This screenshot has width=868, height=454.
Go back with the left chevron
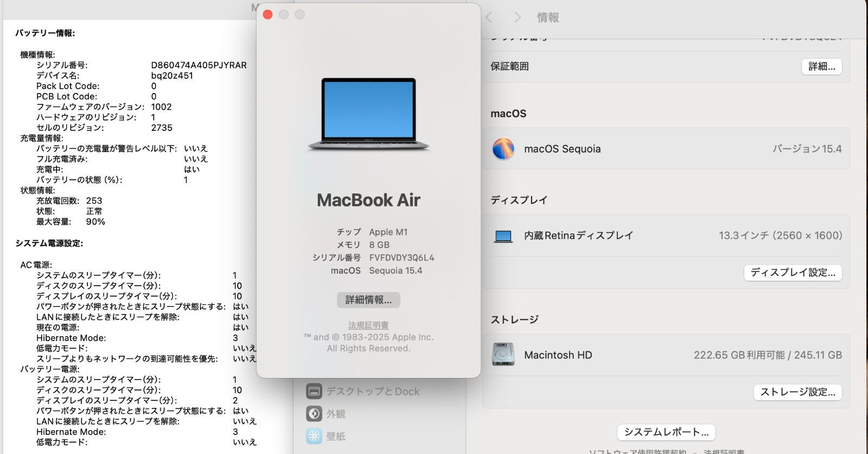[489, 17]
